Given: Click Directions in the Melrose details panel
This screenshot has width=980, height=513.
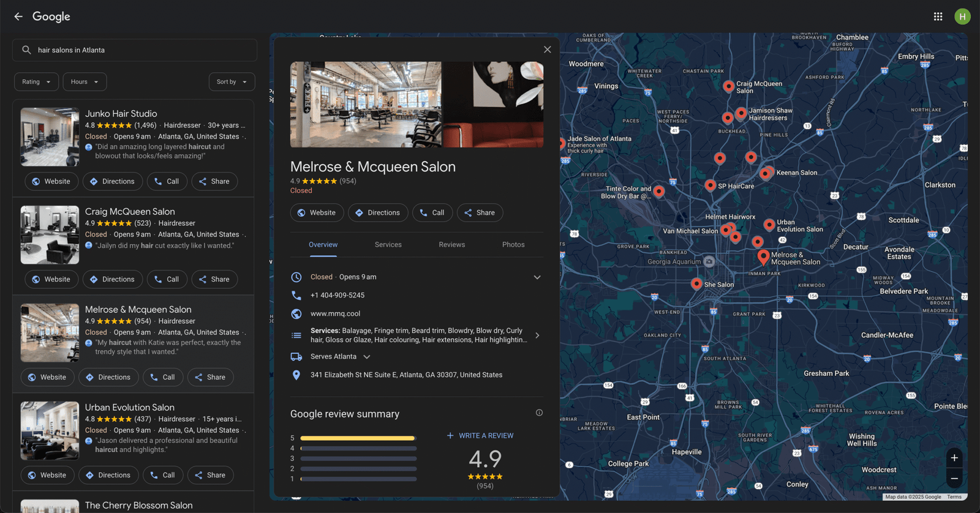Looking at the screenshot, I should click(378, 212).
